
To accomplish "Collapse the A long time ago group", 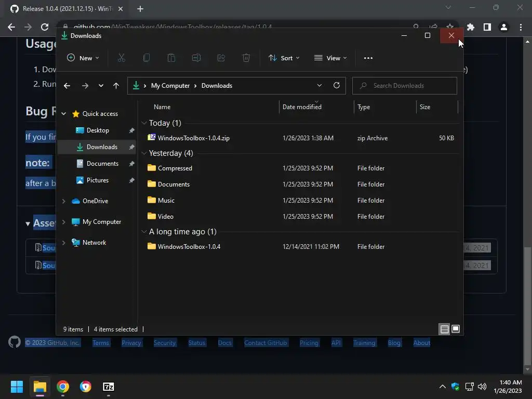I will point(144,231).
